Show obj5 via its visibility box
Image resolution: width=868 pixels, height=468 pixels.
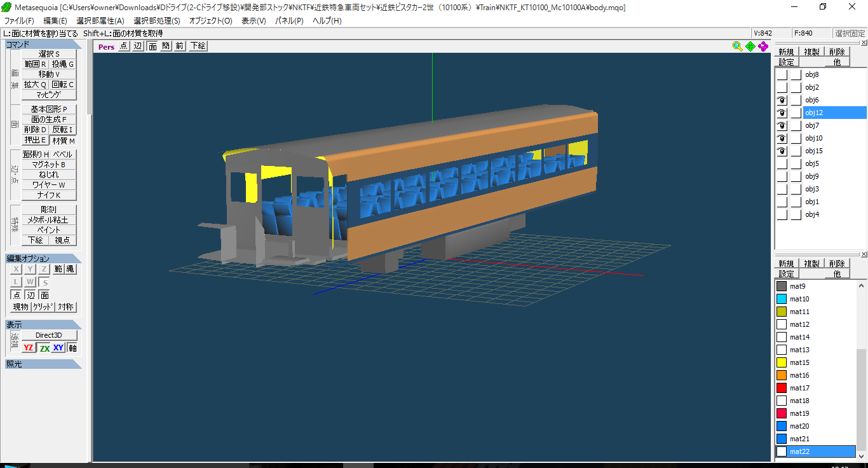point(782,163)
